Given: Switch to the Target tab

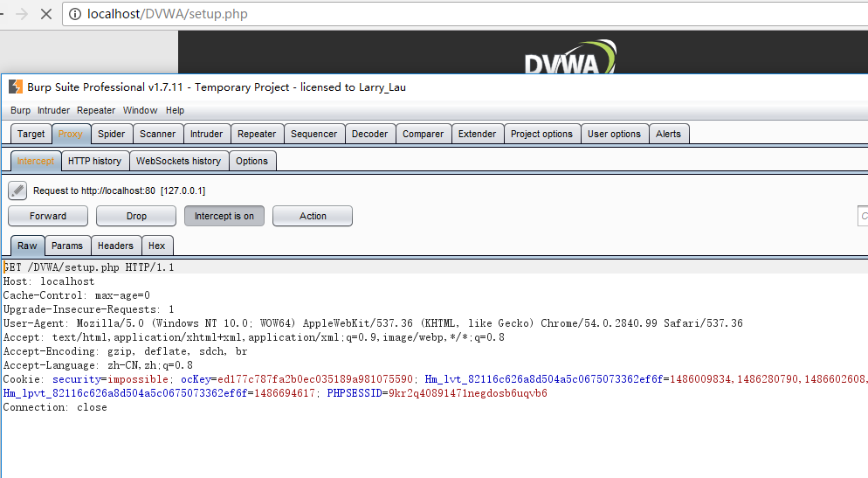Looking at the screenshot, I should coord(31,134).
